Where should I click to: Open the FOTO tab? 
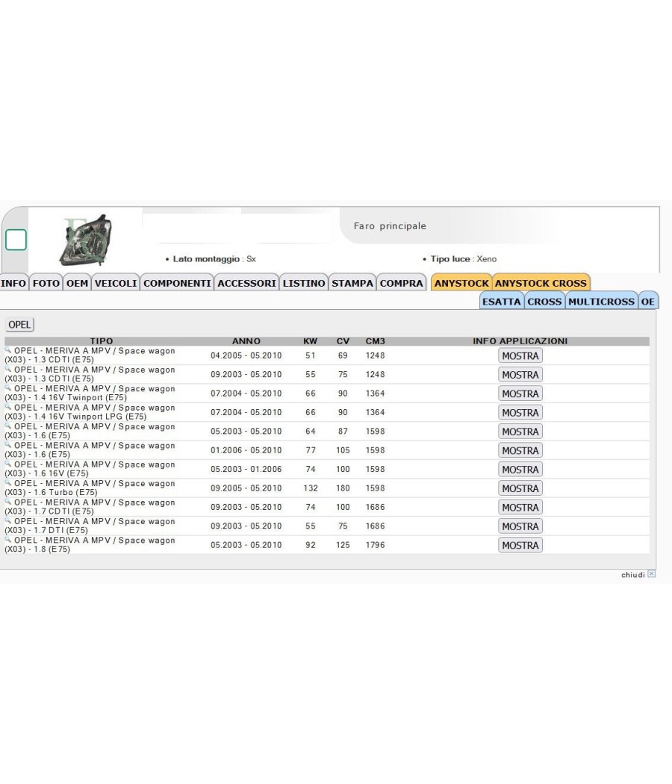[46, 283]
